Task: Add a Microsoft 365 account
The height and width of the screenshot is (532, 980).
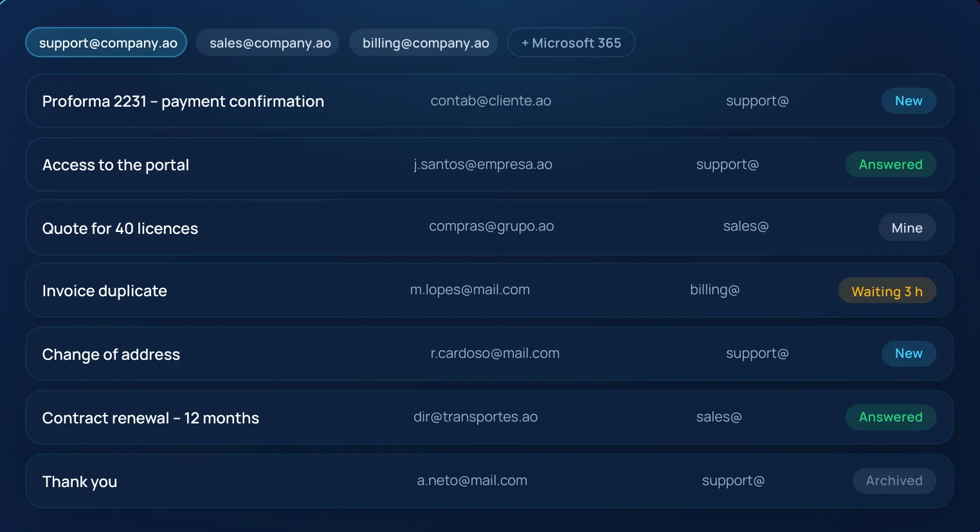Action: (x=571, y=42)
